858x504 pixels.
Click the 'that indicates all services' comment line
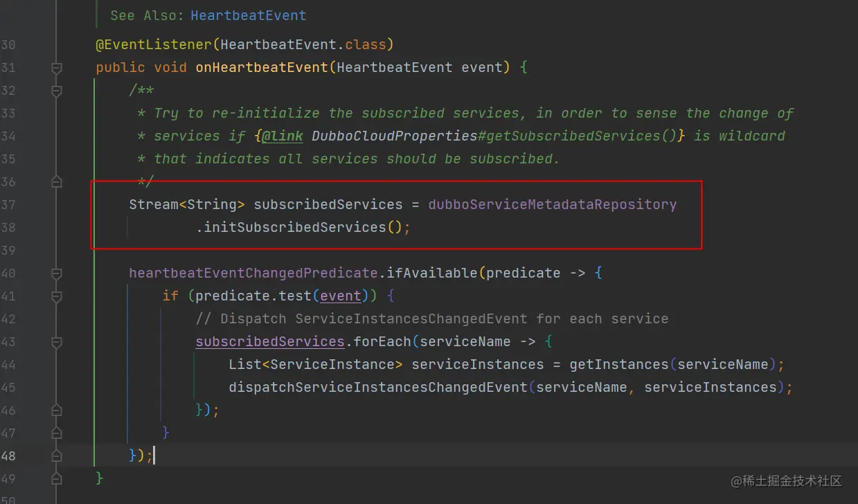click(x=348, y=159)
